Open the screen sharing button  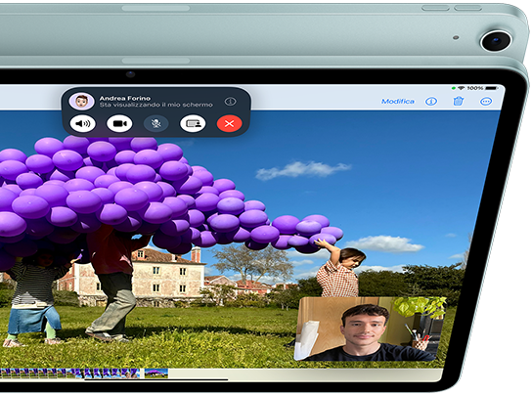click(x=193, y=123)
